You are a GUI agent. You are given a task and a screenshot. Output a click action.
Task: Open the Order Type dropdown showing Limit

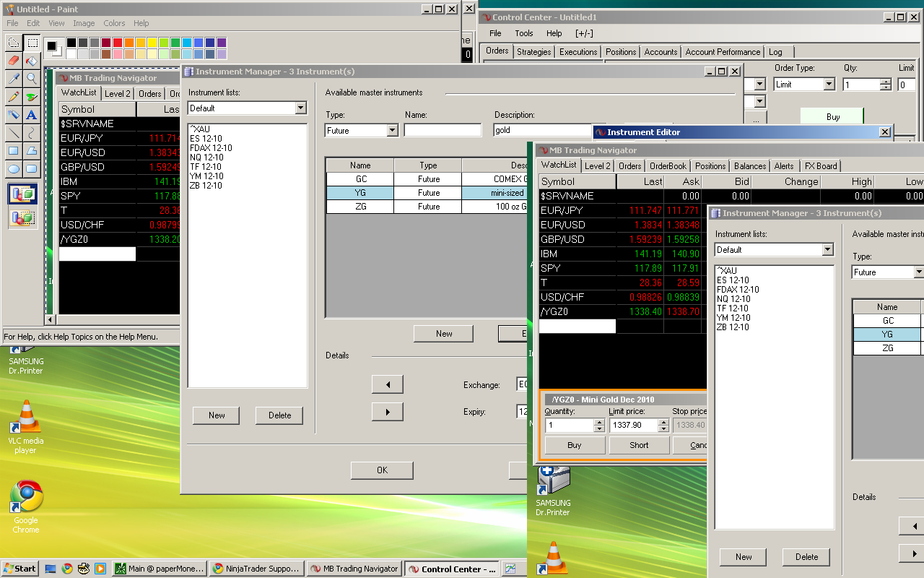829,85
